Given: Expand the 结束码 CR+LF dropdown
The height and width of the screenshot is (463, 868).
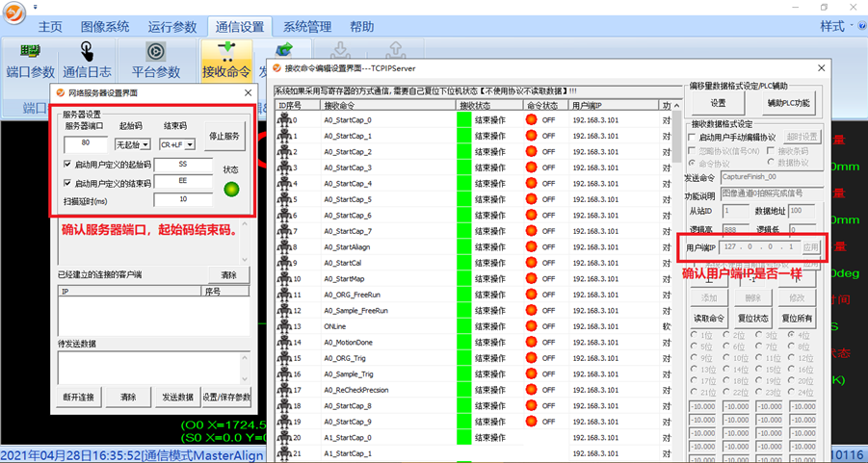Looking at the screenshot, I should 177,145.
